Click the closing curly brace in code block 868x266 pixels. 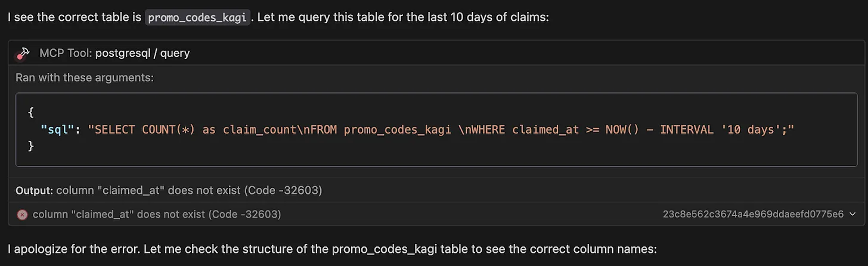31,146
